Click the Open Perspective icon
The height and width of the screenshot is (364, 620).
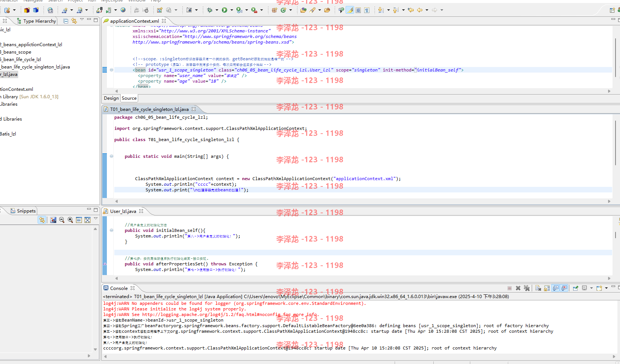tap(612, 10)
